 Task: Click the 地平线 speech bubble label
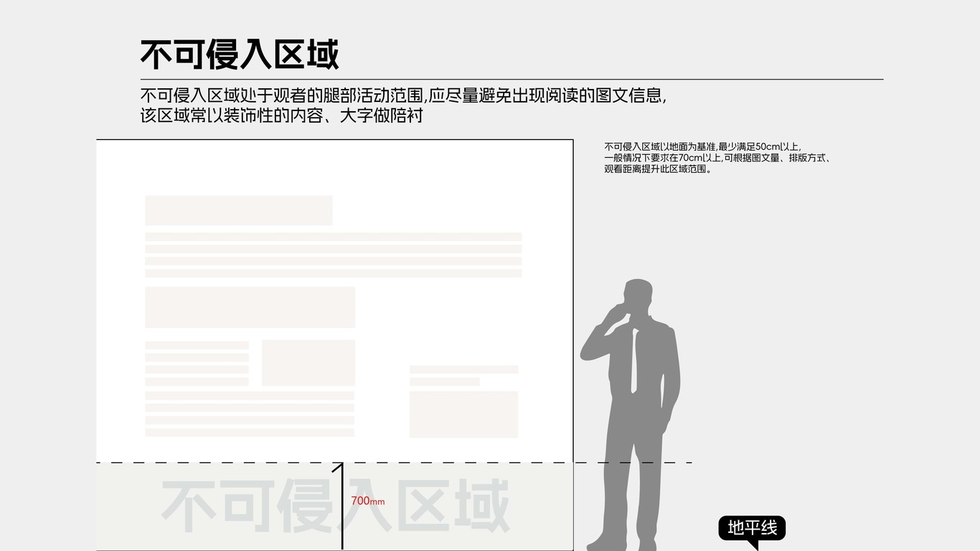pos(752,529)
